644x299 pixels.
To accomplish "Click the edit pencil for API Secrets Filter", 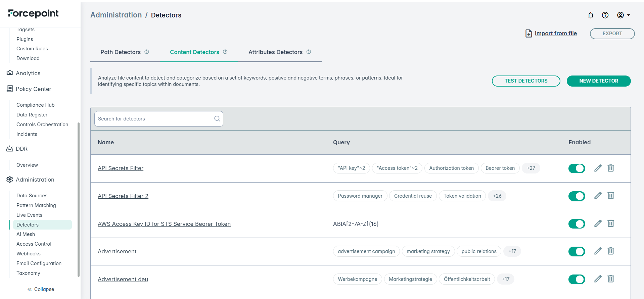I will (598, 168).
